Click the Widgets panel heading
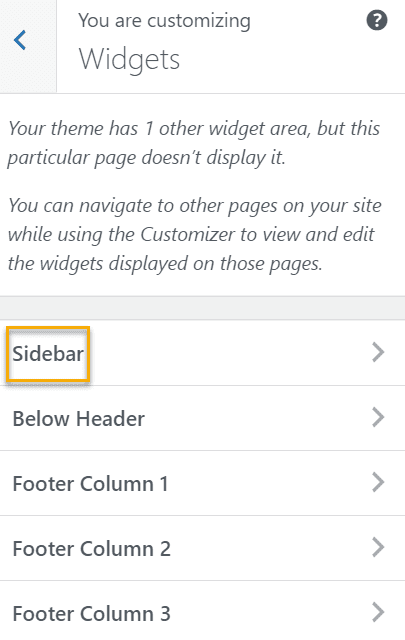 (129, 60)
